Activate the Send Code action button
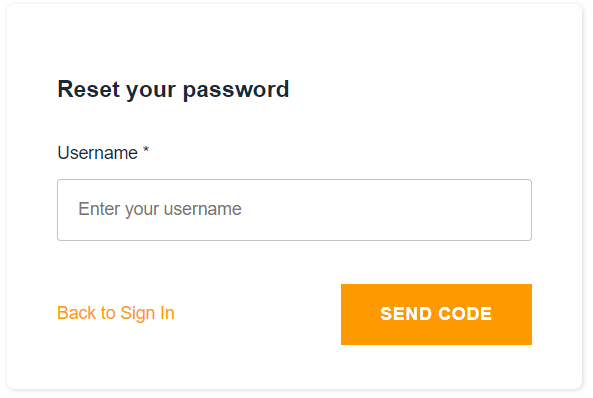 tap(436, 314)
